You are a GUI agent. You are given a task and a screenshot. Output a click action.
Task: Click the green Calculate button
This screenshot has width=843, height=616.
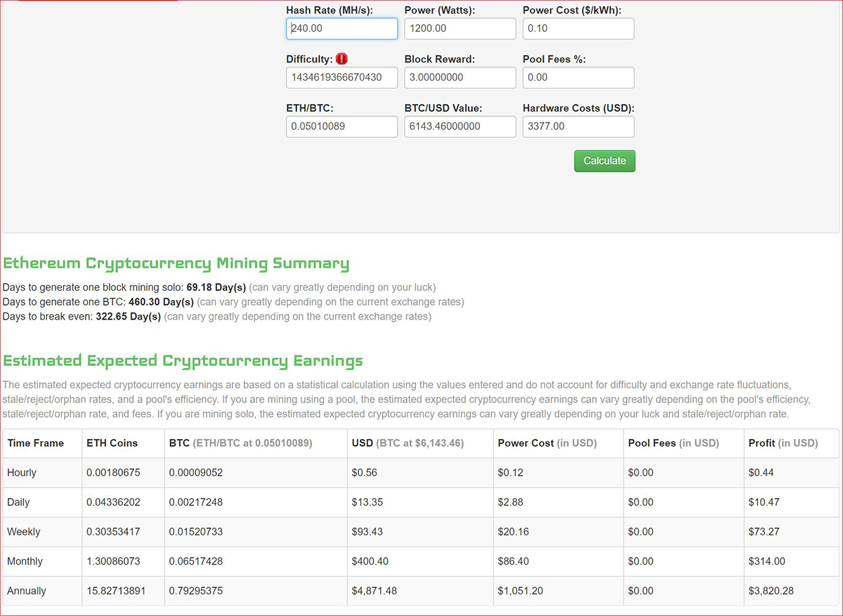[605, 161]
